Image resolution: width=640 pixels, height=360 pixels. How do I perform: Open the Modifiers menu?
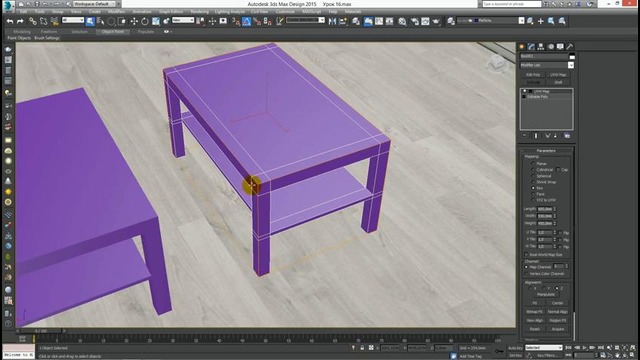116,12
